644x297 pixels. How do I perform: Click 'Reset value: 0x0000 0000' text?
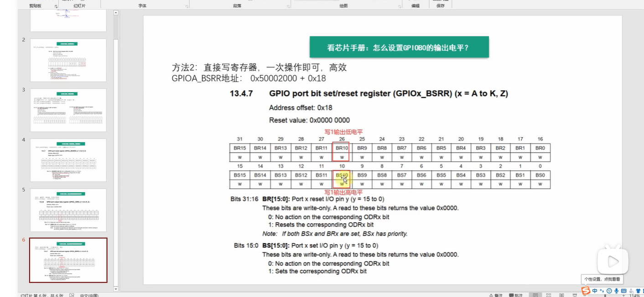(309, 120)
